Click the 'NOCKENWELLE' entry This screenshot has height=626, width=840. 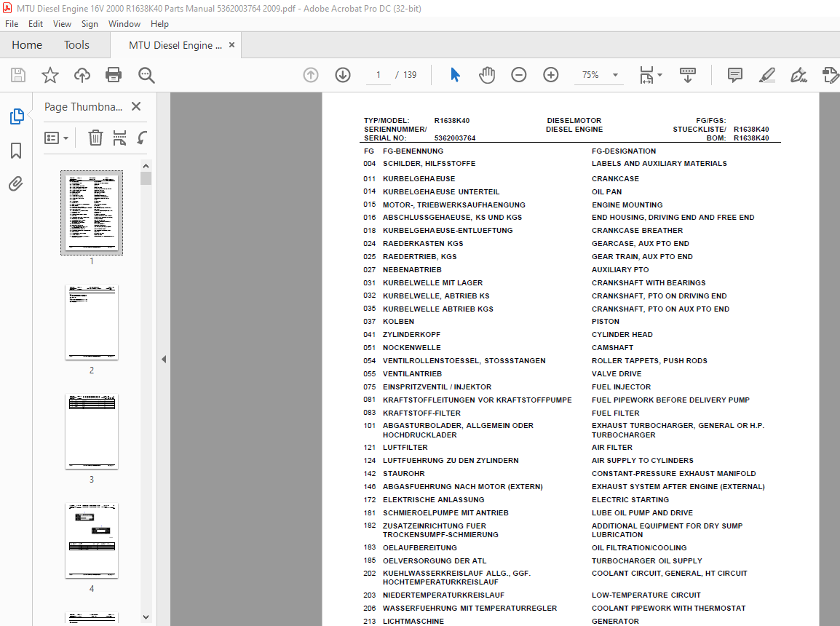411,347
